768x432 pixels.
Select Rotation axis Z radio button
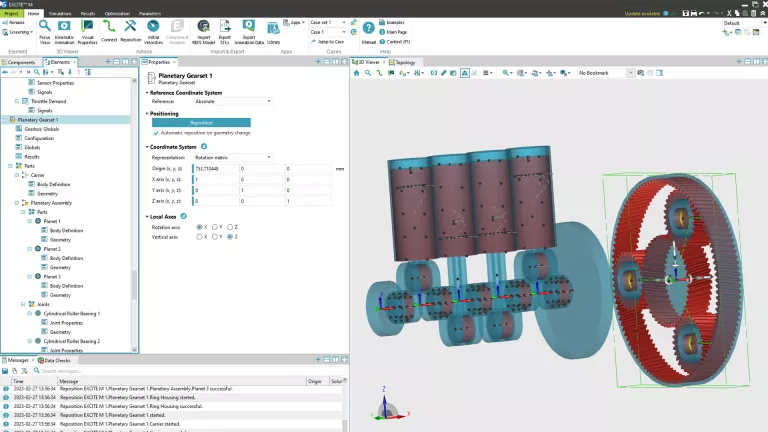(x=230, y=227)
